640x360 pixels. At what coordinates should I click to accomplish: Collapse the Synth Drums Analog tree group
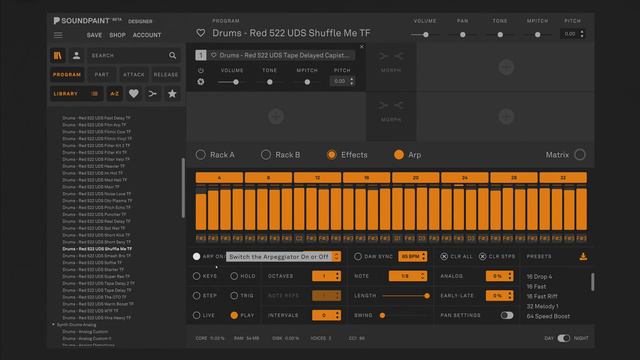(x=53, y=324)
